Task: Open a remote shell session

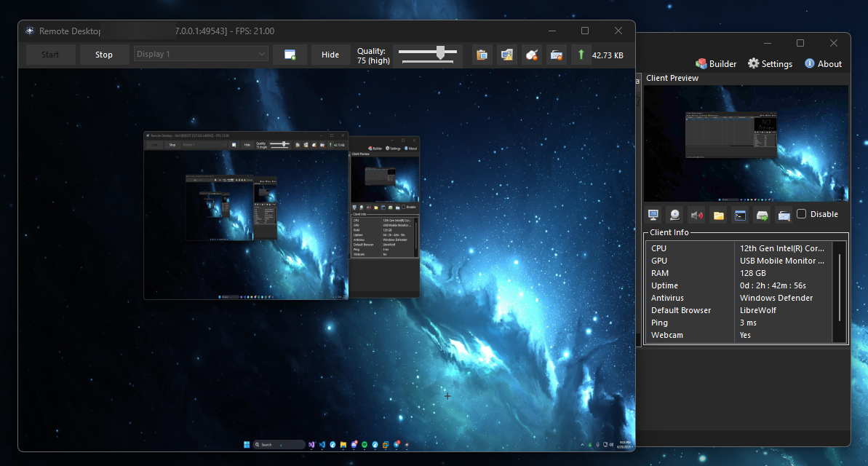Action: [x=740, y=215]
